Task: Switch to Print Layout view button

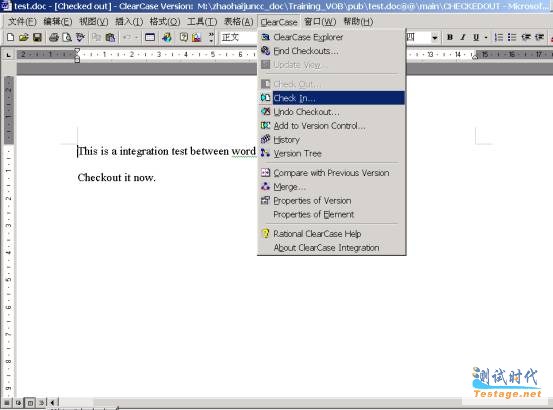Action: (30, 402)
